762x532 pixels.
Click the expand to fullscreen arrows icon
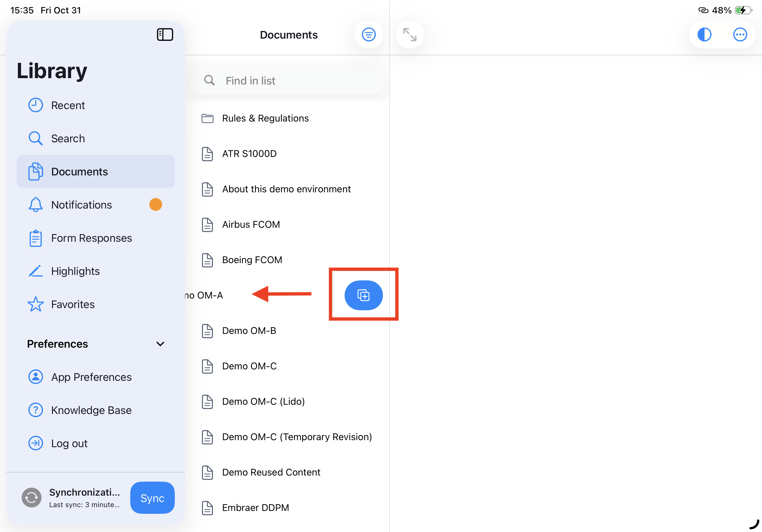pos(409,34)
